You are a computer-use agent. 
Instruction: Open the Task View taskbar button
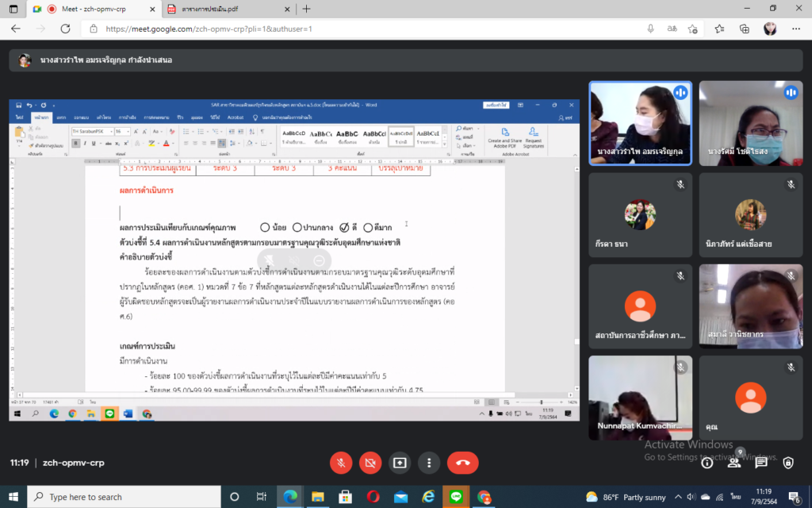(262, 497)
